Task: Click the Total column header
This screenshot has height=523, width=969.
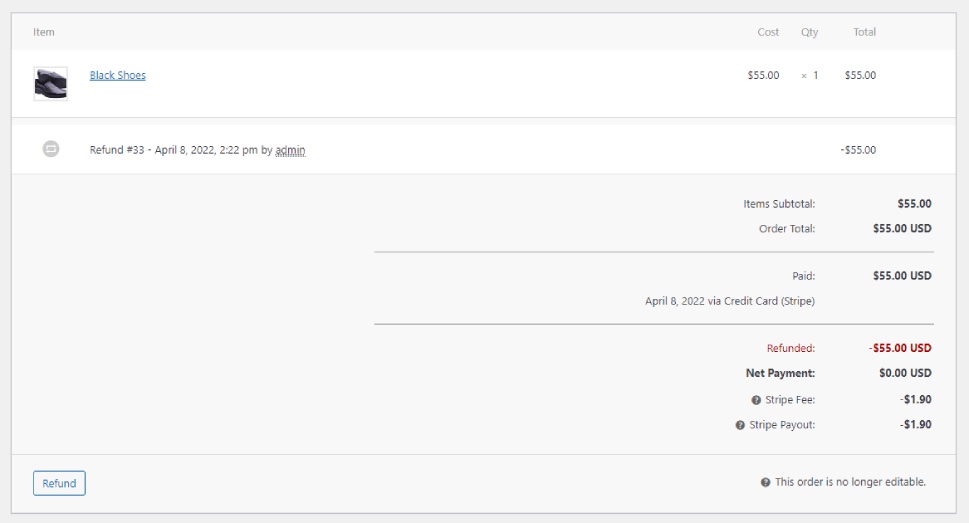Action: point(865,32)
